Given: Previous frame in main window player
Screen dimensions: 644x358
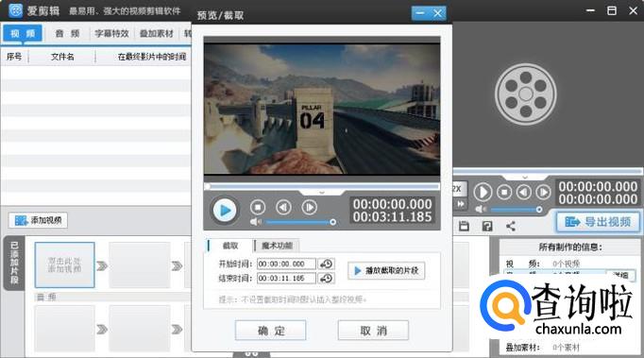Looking at the screenshot, I should [x=523, y=192].
